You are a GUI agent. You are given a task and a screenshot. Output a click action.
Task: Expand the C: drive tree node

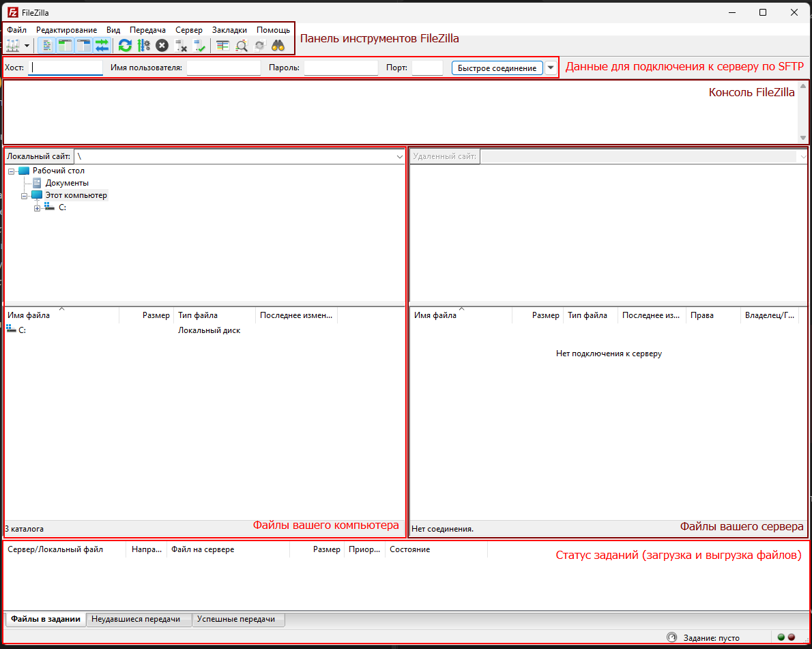[38, 208]
